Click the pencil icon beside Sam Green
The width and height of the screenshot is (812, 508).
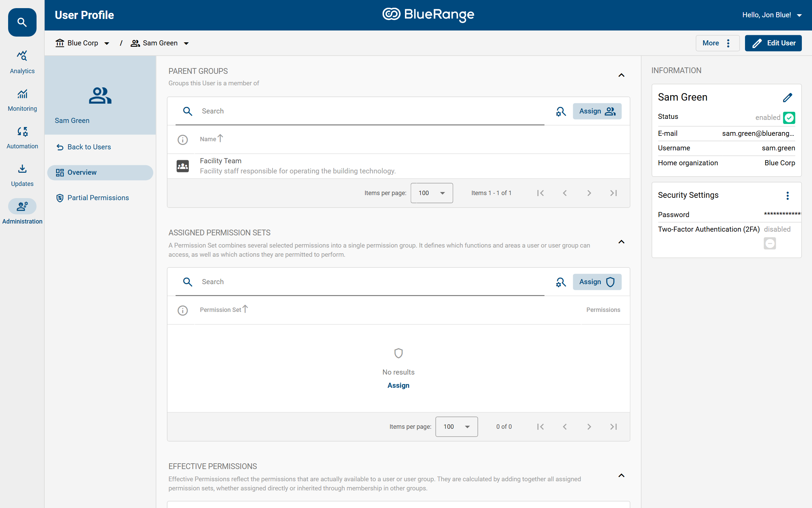coord(787,98)
